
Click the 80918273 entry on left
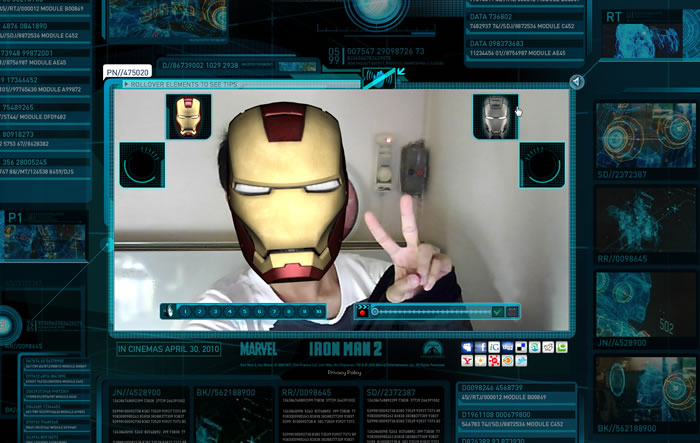(45, 139)
